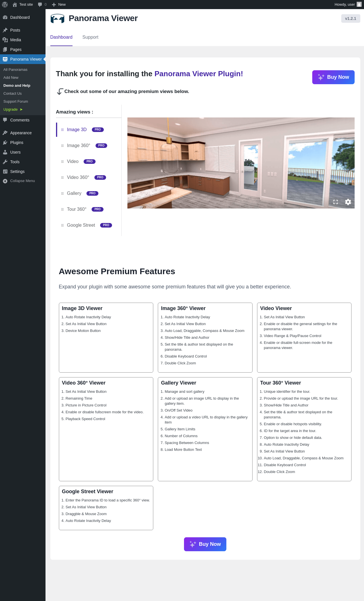This screenshot has height=601, width=364.
Task: Click the Settings sliders icon
Action: pyautogui.click(x=5, y=172)
